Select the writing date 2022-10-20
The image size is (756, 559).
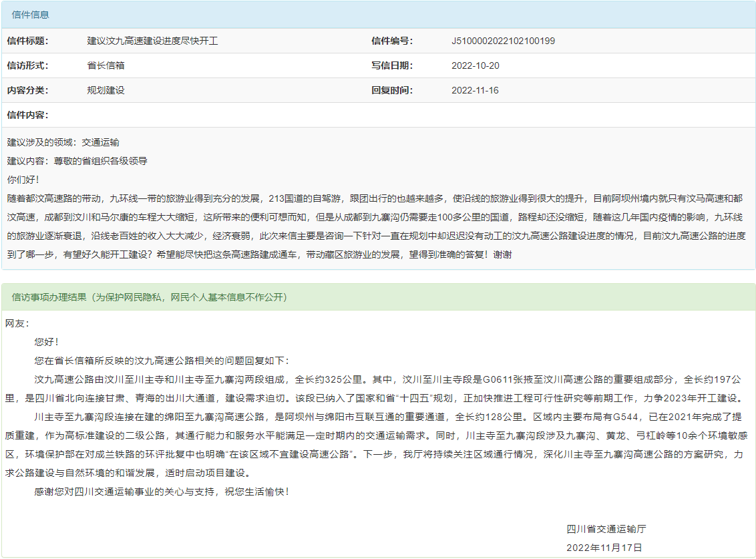point(475,65)
